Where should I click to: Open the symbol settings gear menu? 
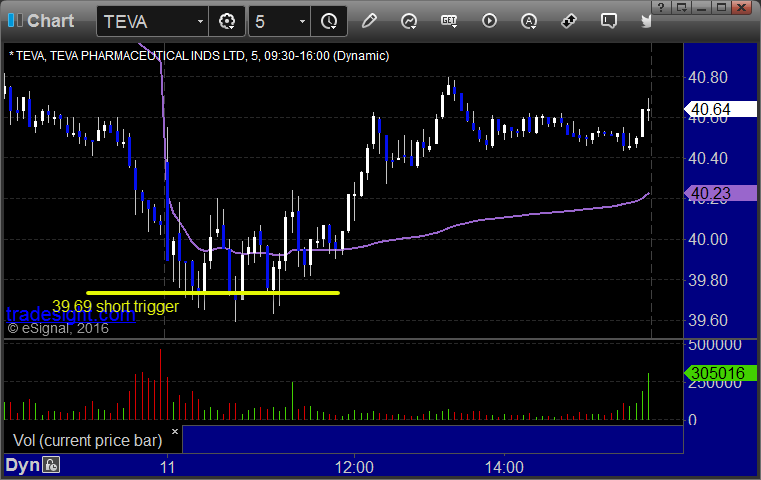tap(227, 21)
